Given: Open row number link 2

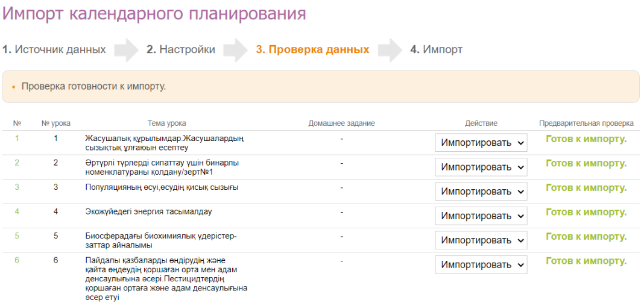Looking at the screenshot, I should (x=17, y=163).
